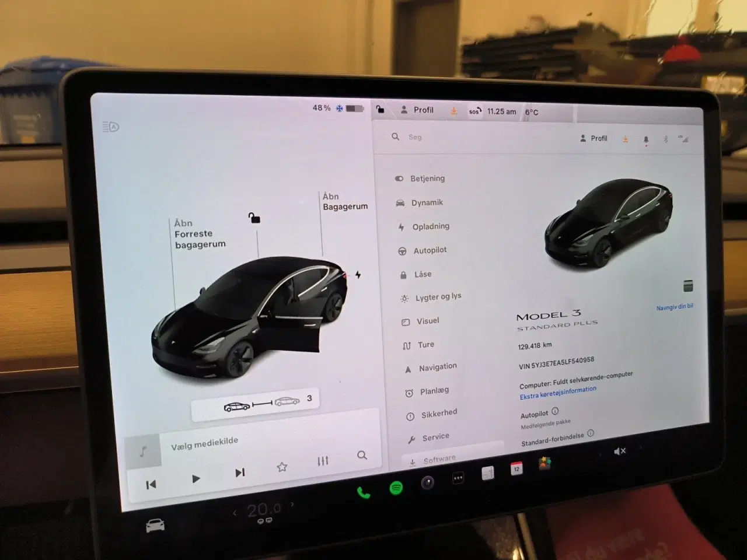Screen dimensions: 747x560
Task: Open the release notes app icon
Action: [488, 473]
